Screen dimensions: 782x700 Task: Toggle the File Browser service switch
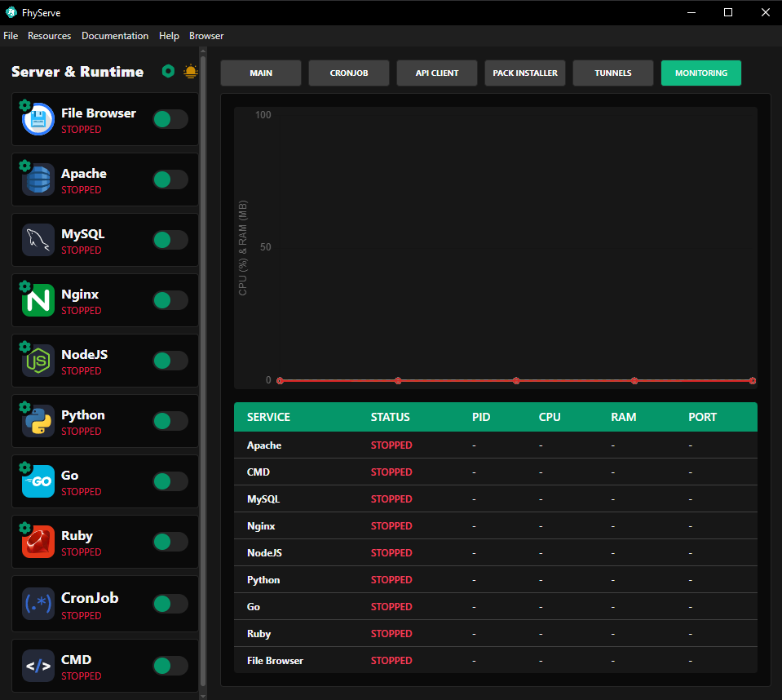click(x=170, y=119)
